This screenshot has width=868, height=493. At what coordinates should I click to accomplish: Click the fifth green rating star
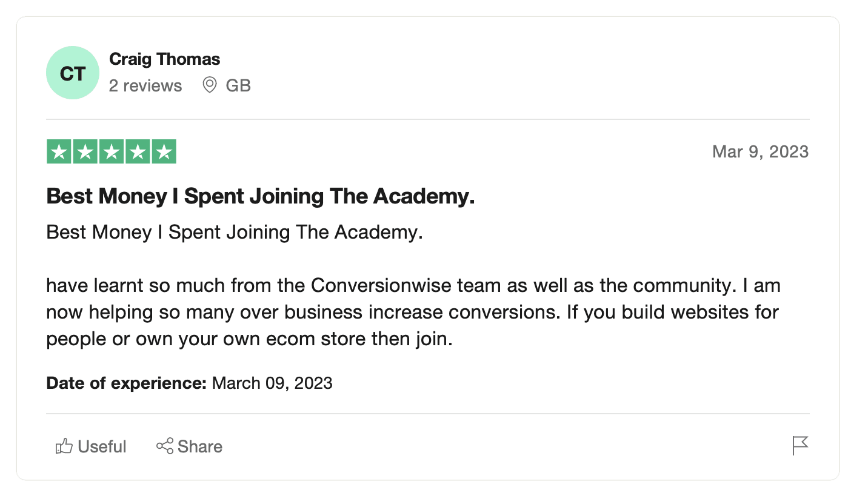click(164, 152)
